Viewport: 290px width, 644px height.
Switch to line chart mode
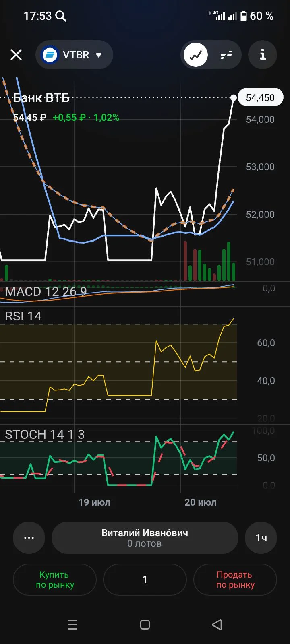coord(196,55)
